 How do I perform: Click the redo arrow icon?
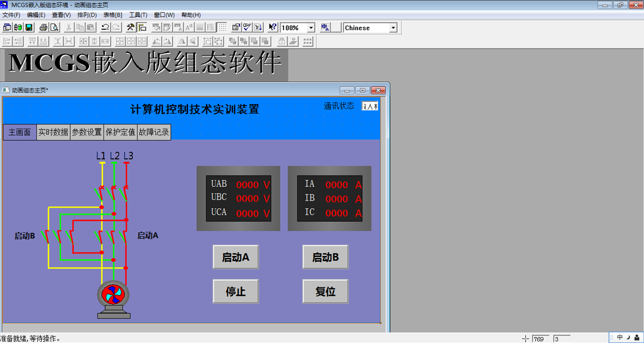(x=116, y=28)
